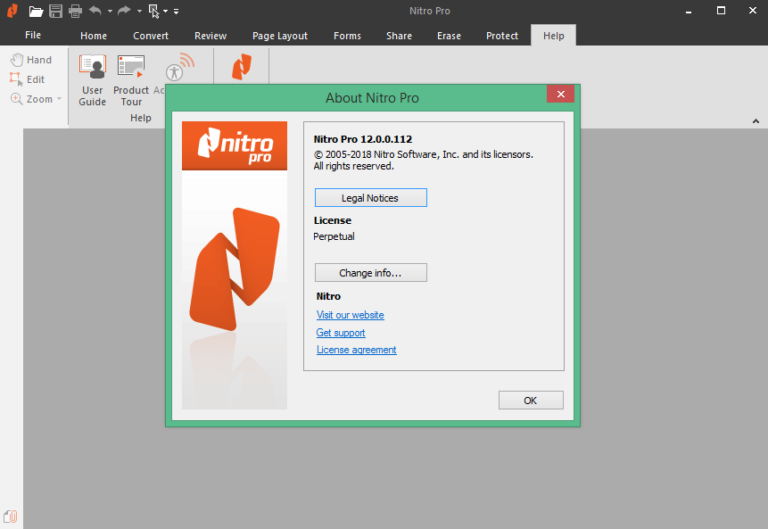Switch to the Convert tab

pyautogui.click(x=150, y=36)
